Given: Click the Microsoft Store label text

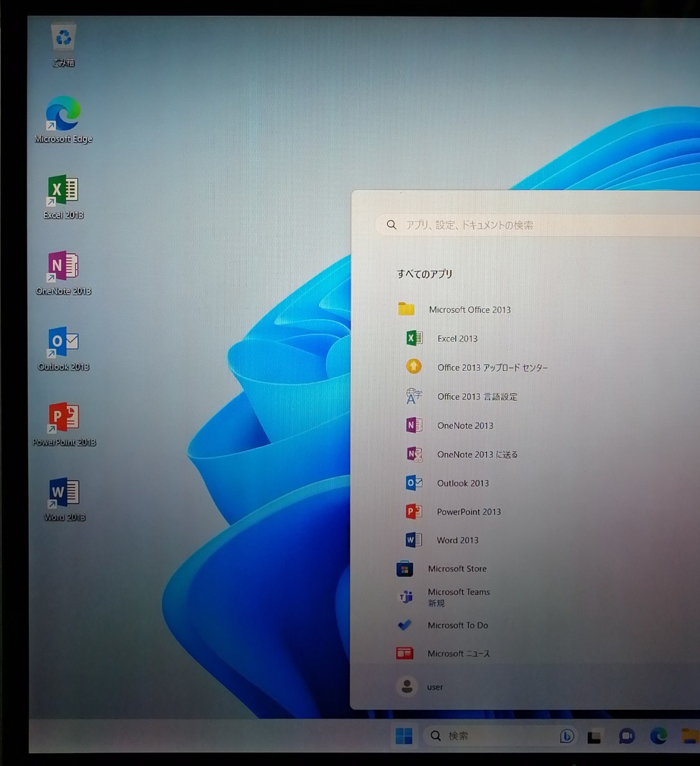Looking at the screenshot, I should click(457, 569).
